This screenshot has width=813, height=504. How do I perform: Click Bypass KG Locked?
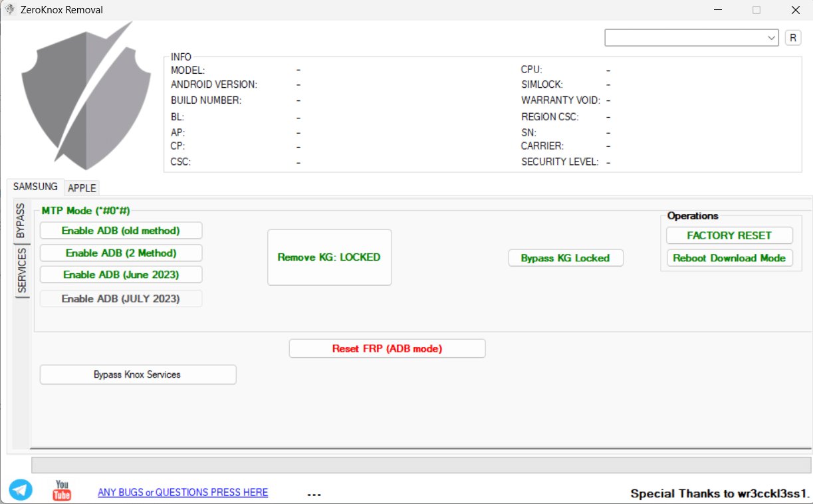[x=566, y=257]
